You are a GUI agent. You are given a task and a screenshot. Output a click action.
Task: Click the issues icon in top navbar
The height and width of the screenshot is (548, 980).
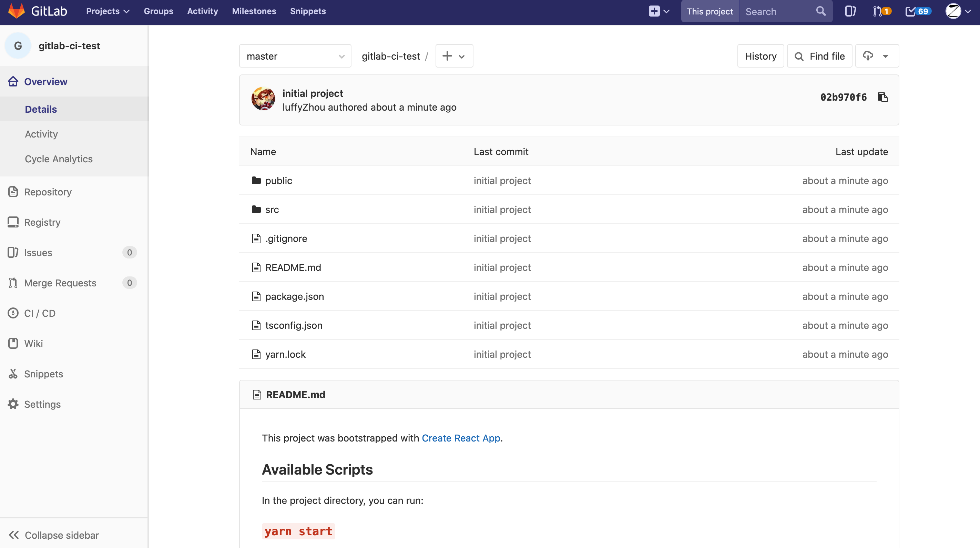pyautogui.click(x=850, y=11)
